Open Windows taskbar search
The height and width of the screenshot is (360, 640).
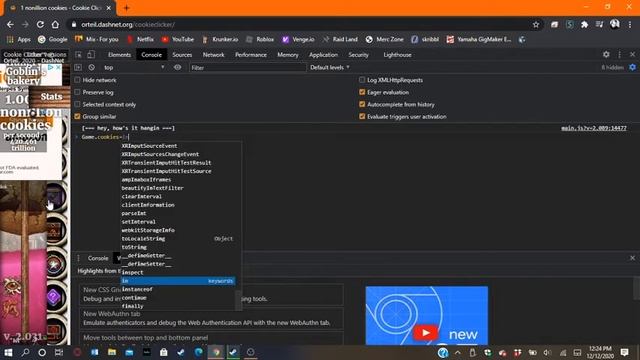25,352
